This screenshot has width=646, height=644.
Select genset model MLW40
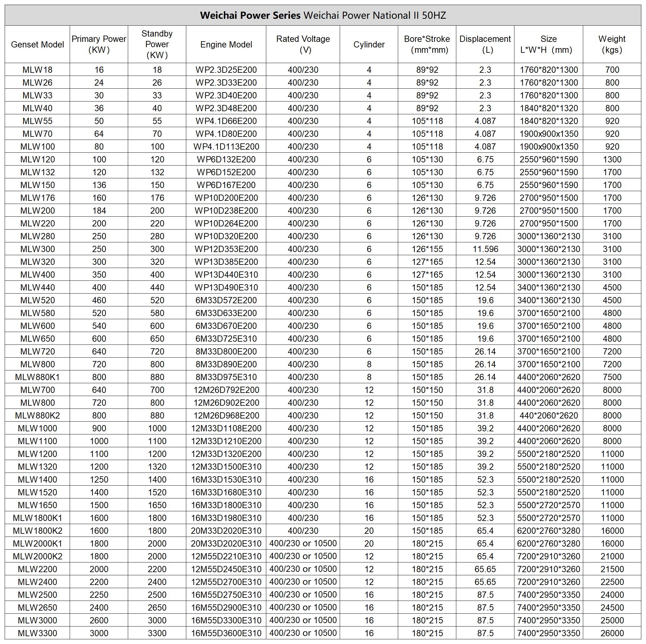click(38, 108)
